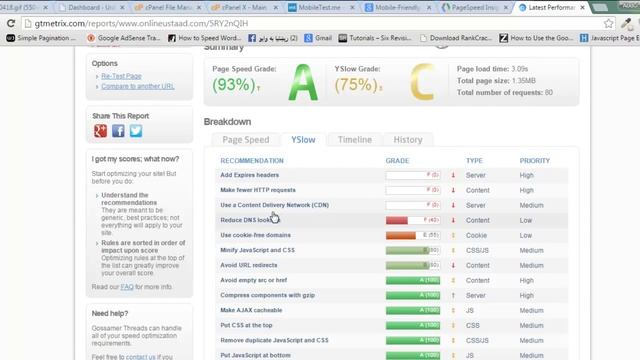Click grade bar for Reduce DNS lookups
Screen dimensions: 640x360
413,220
